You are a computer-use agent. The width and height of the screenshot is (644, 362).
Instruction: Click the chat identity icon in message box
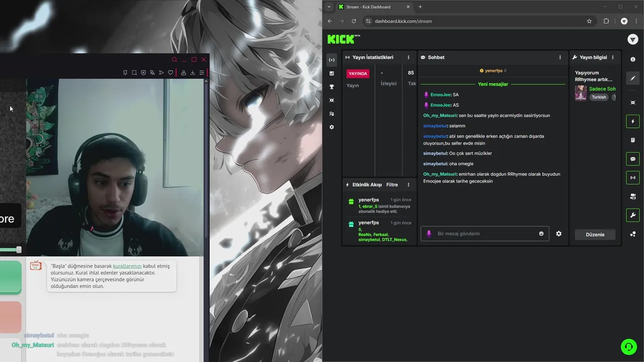coord(429,234)
